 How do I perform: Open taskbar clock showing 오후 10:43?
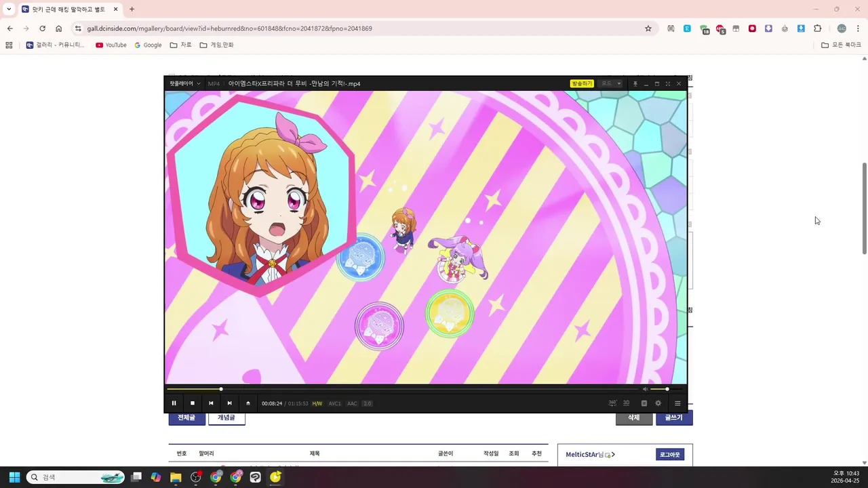coord(846,477)
